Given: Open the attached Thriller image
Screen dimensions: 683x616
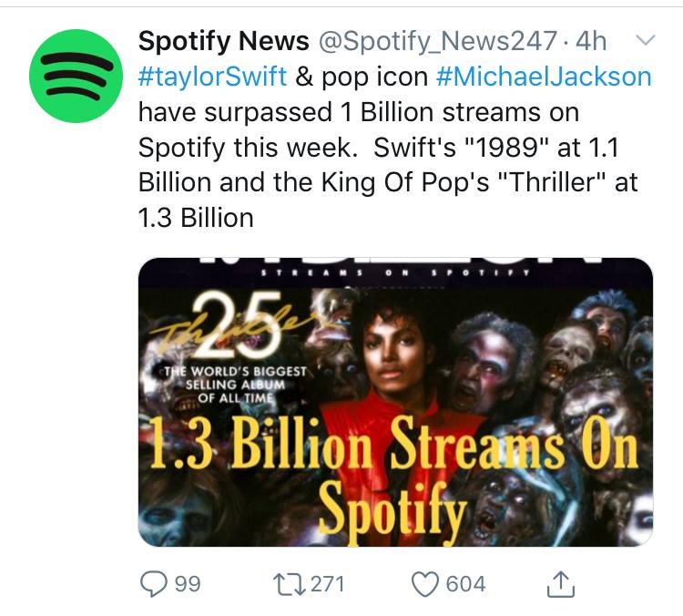Looking at the screenshot, I should point(395,402).
